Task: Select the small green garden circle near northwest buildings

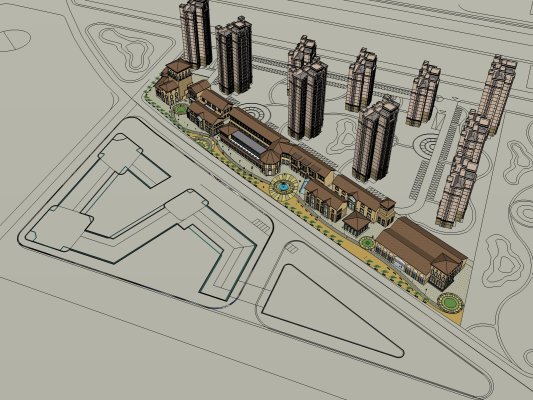Action: pyautogui.click(x=180, y=109)
